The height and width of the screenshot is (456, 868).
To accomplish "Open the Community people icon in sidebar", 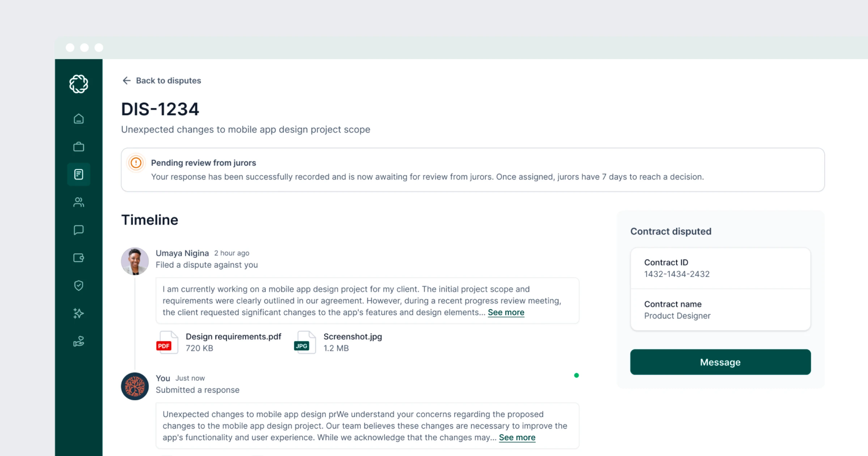I will [78, 202].
